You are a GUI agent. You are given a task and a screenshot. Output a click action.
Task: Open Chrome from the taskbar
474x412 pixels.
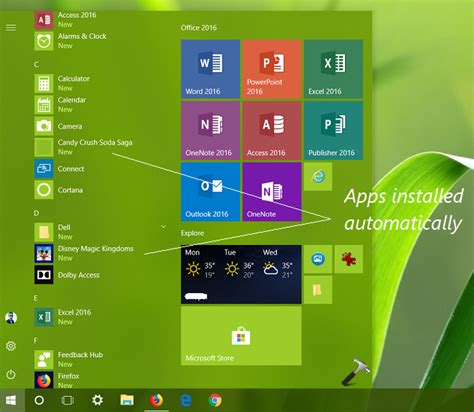215,400
